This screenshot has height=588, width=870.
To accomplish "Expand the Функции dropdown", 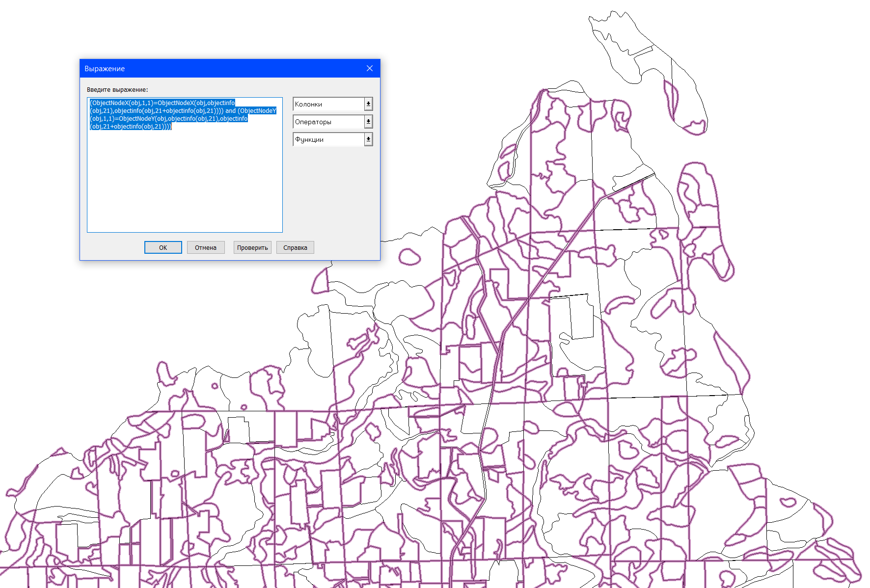I will [x=333, y=139].
